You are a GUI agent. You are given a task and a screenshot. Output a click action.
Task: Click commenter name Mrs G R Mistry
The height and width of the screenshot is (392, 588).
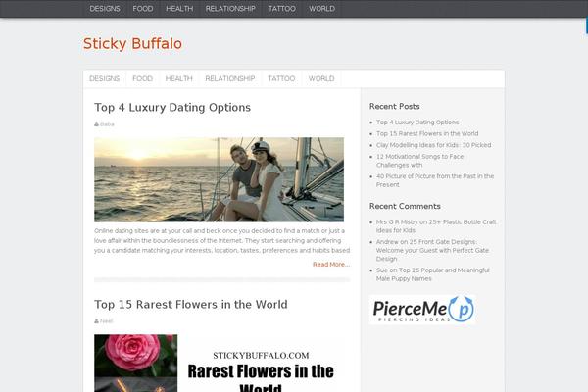tap(397, 222)
